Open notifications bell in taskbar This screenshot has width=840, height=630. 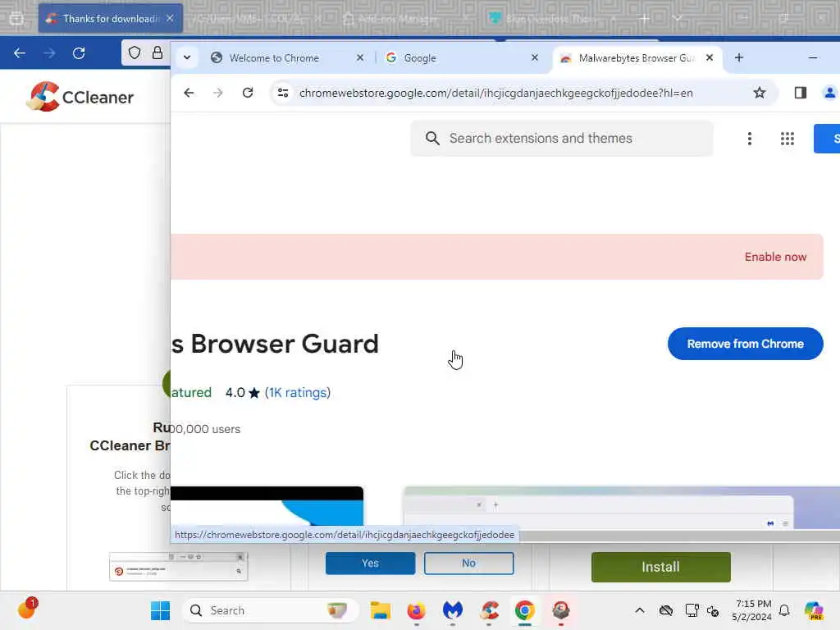pos(784,610)
